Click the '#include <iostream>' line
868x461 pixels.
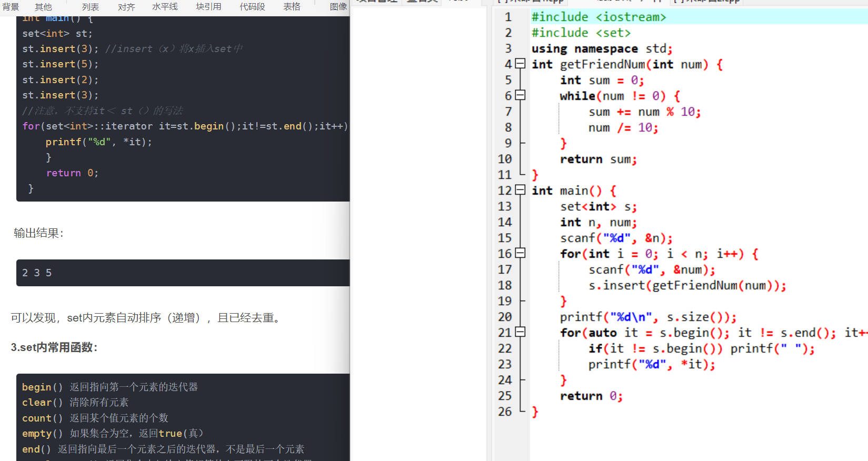(598, 17)
